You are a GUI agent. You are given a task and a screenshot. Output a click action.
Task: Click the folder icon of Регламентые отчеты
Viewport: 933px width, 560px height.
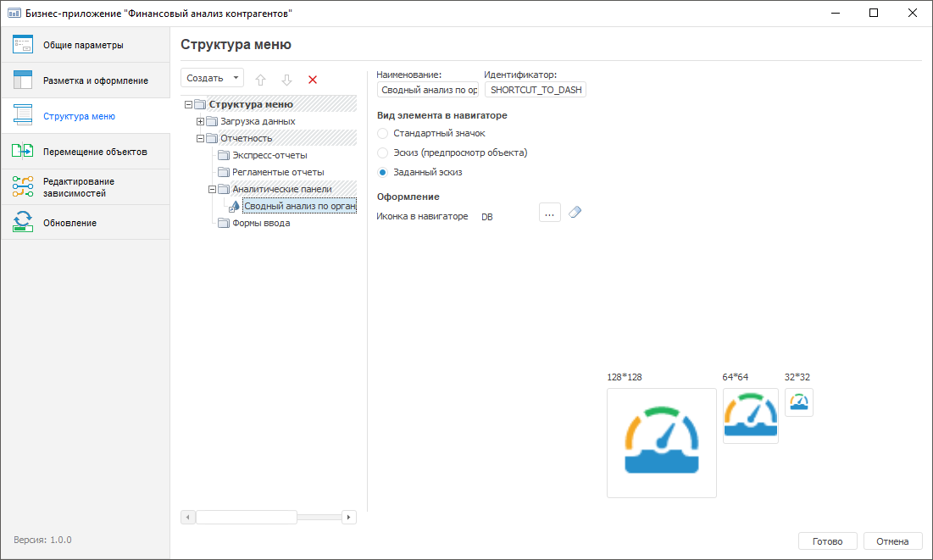click(224, 172)
